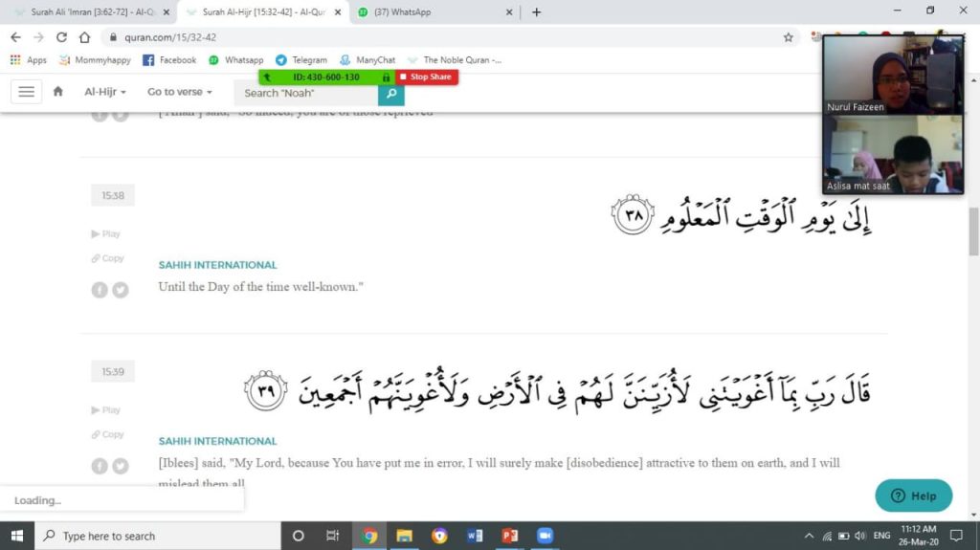Click the search magnifier button

click(390, 93)
